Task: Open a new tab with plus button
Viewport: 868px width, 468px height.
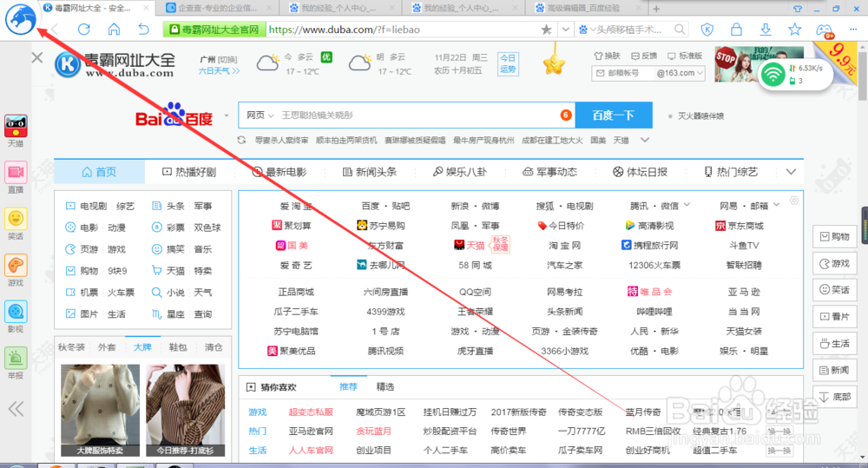Action: coord(656,9)
